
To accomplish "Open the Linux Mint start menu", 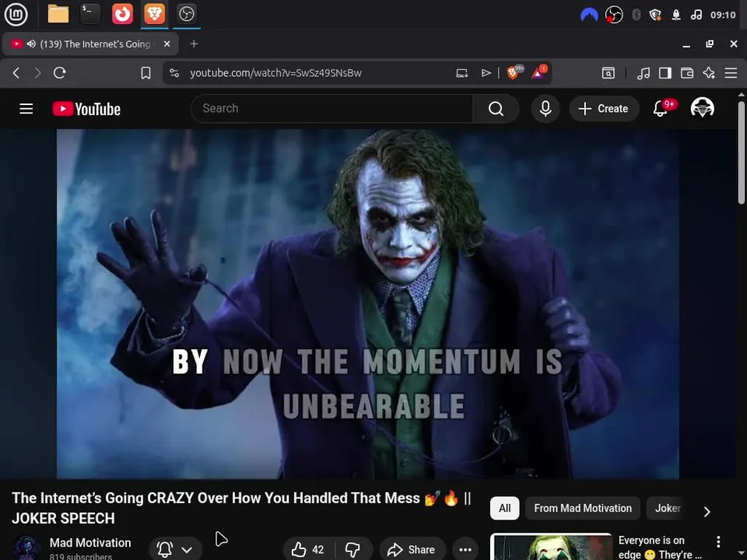I will (x=16, y=14).
